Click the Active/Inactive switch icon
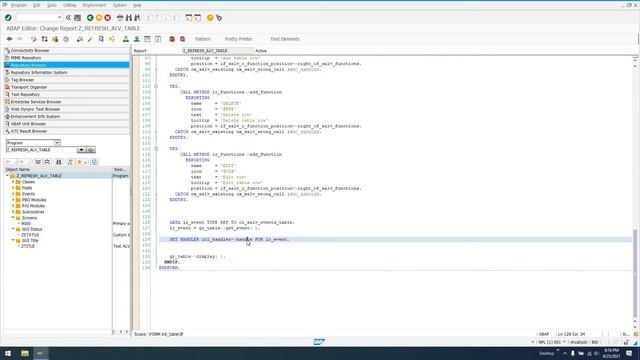This screenshot has height=360, width=640. tap(44, 39)
